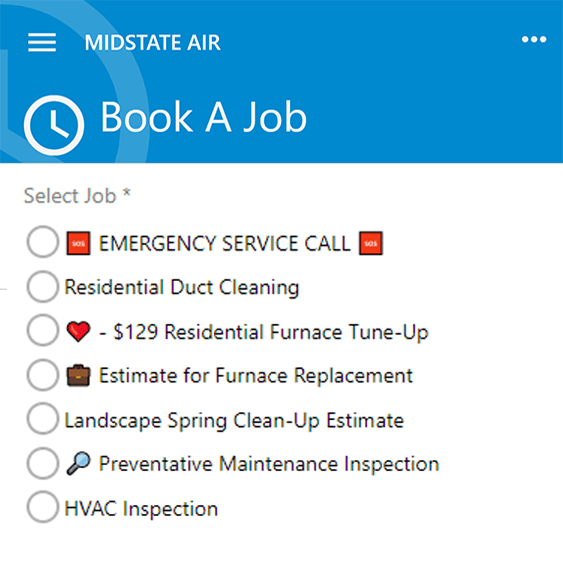
Task: Click the HVAC Inspection label text
Action: point(141,509)
